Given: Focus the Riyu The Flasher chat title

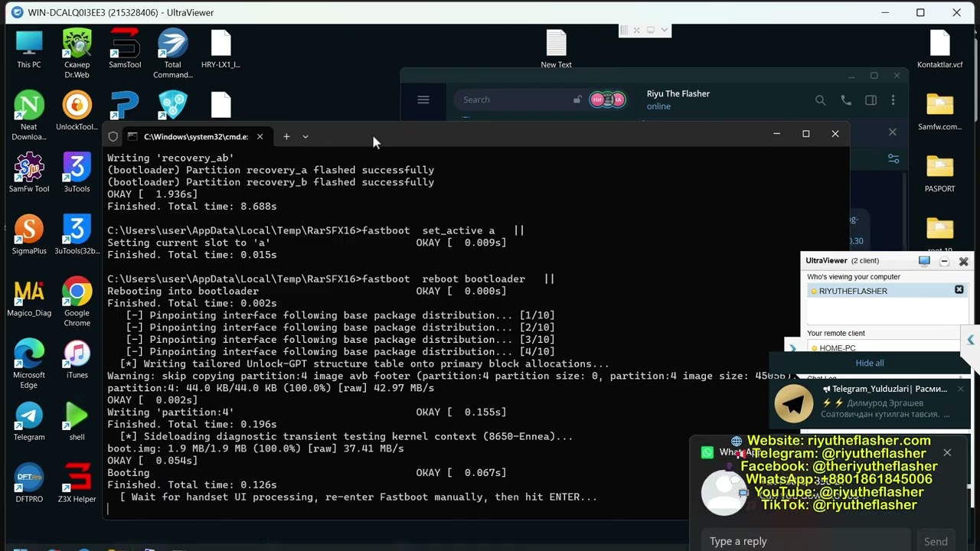Looking at the screenshot, I should (x=678, y=93).
